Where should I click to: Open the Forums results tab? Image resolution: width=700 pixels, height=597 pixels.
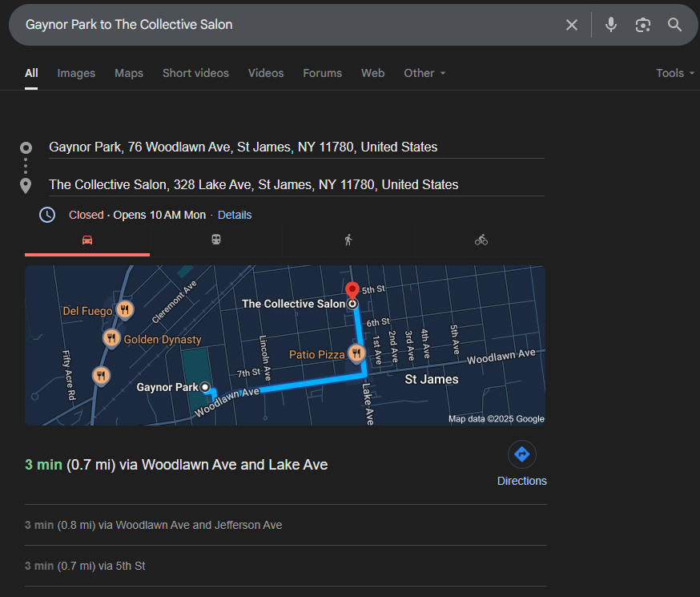coord(322,73)
